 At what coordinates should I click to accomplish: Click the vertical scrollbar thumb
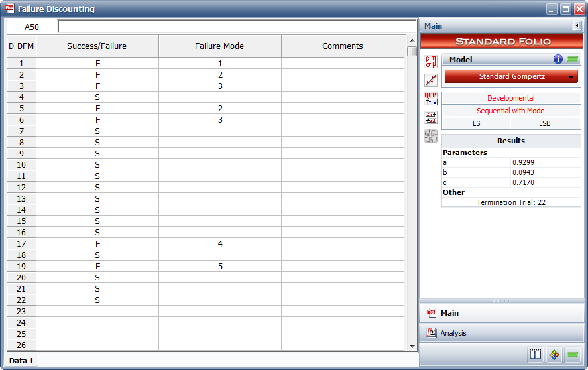point(412,51)
